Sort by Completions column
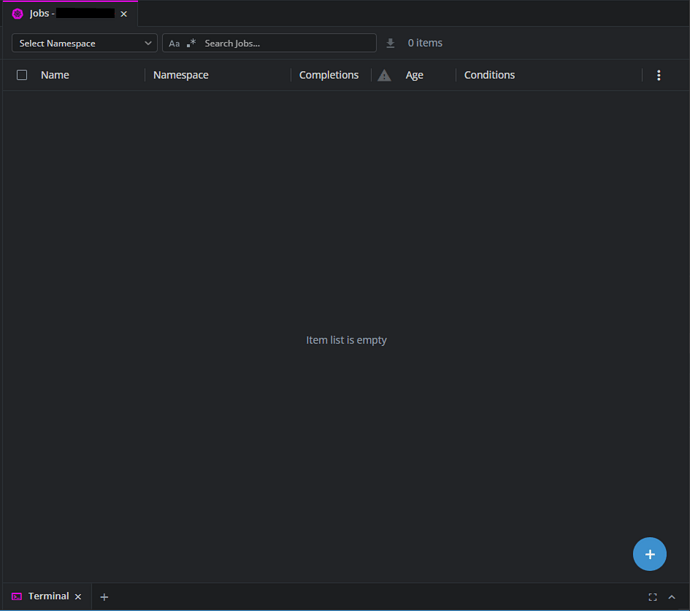Viewport: 690px width, 611px height. coord(328,75)
